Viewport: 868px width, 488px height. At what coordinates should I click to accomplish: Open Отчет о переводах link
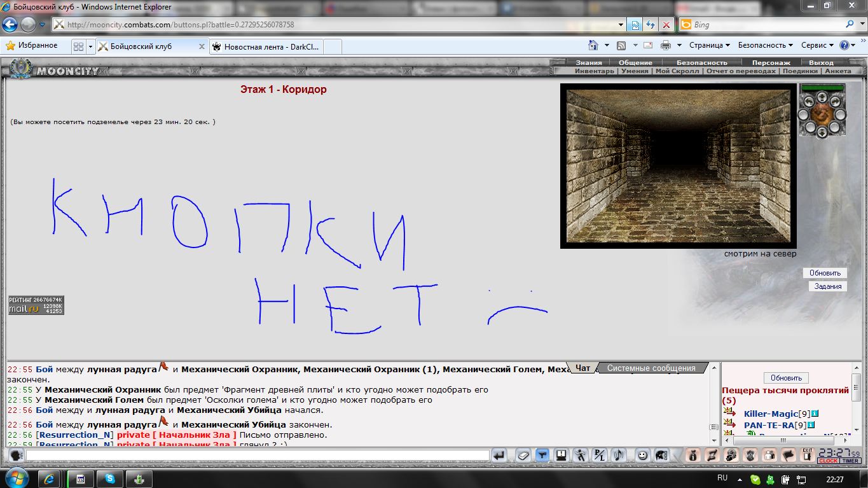tap(741, 71)
